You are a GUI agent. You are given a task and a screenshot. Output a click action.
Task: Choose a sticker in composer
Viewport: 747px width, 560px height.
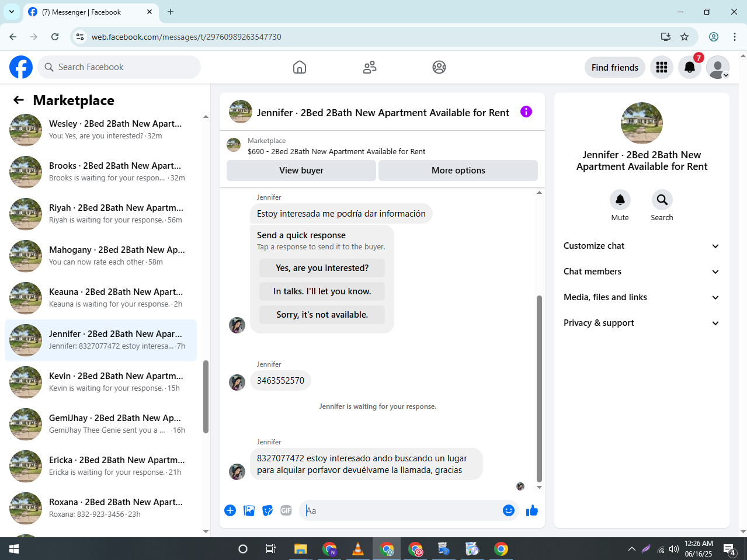pyautogui.click(x=267, y=510)
